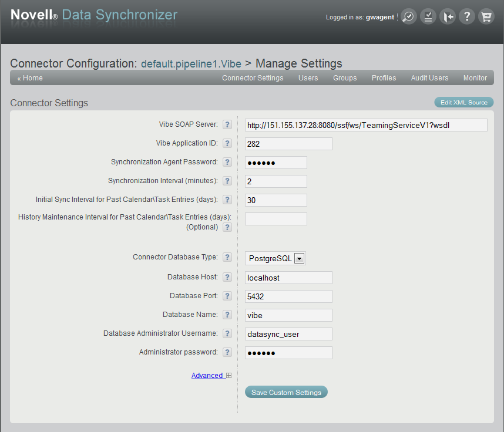This screenshot has height=432, width=504.
Task: Click empty History Maintenance Interval field
Action: (275, 219)
